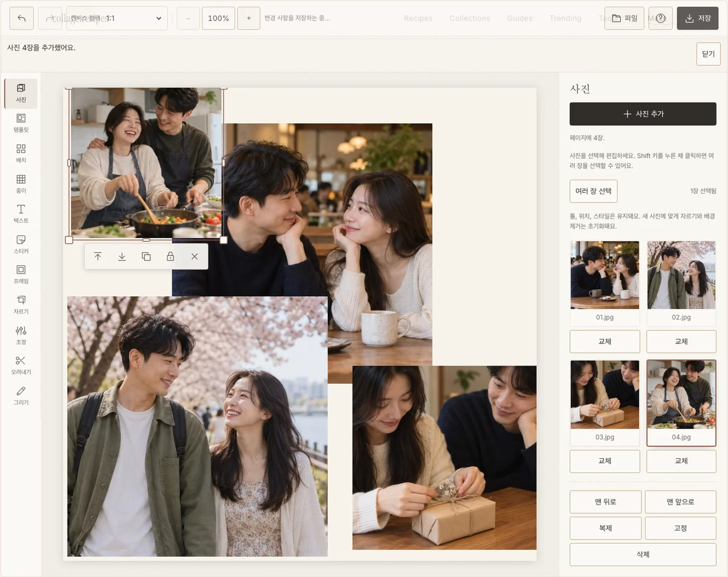The width and height of the screenshot is (728, 577).
Task: Select the 프레임 frame tool
Action: point(21,275)
